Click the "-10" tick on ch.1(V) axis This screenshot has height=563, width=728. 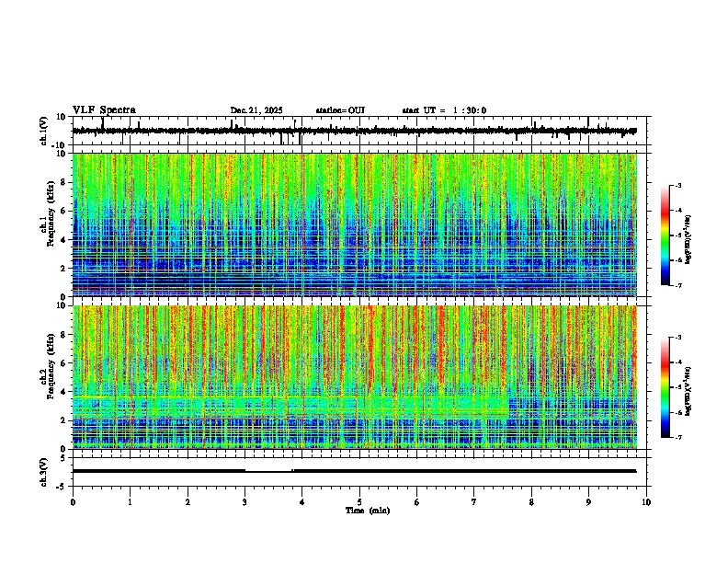(59, 145)
